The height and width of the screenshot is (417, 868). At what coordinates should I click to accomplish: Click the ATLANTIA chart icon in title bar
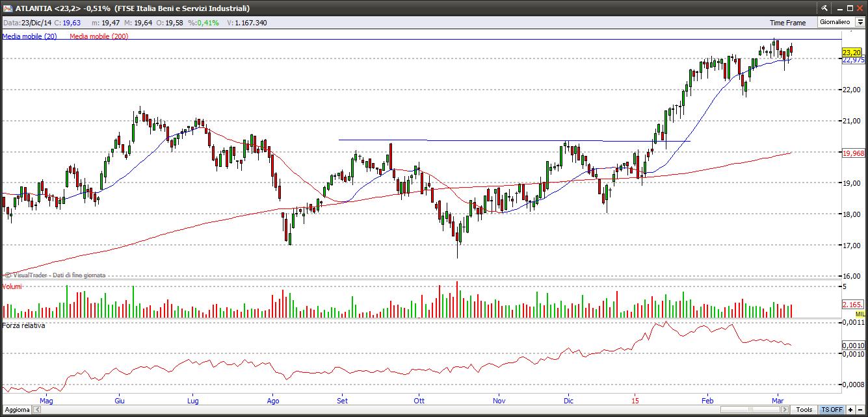click(8, 8)
